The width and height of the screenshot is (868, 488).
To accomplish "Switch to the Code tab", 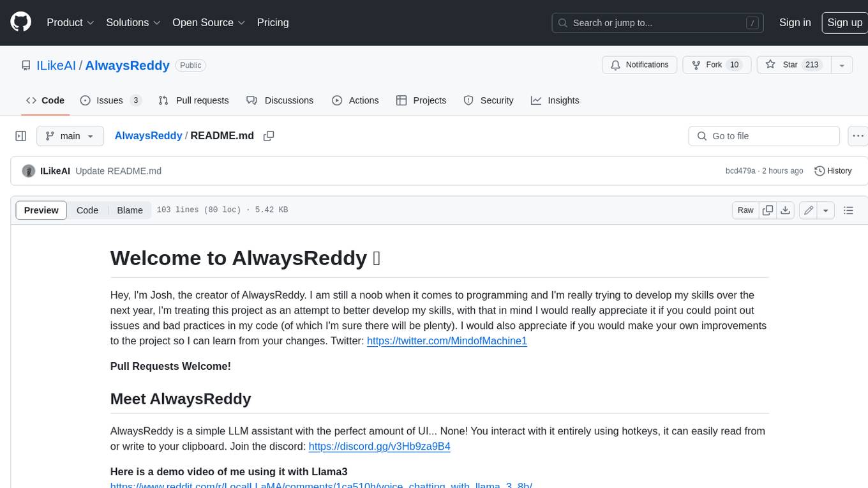I will pyautogui.click(x=45, y=100).
